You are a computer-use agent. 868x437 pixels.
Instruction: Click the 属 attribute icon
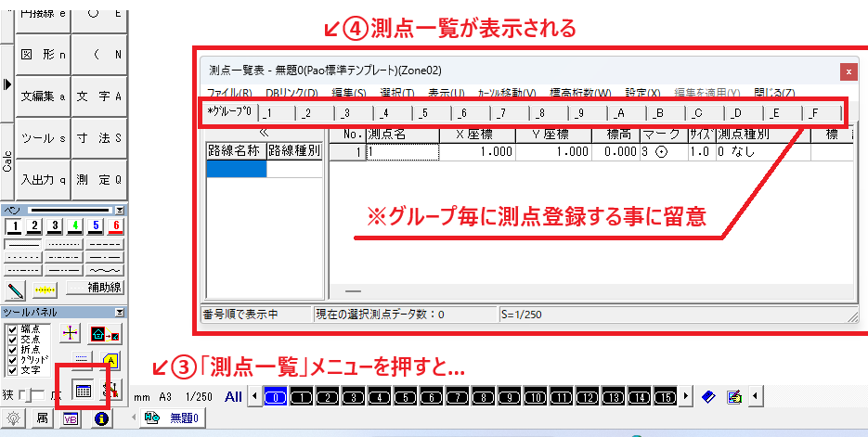42,419
